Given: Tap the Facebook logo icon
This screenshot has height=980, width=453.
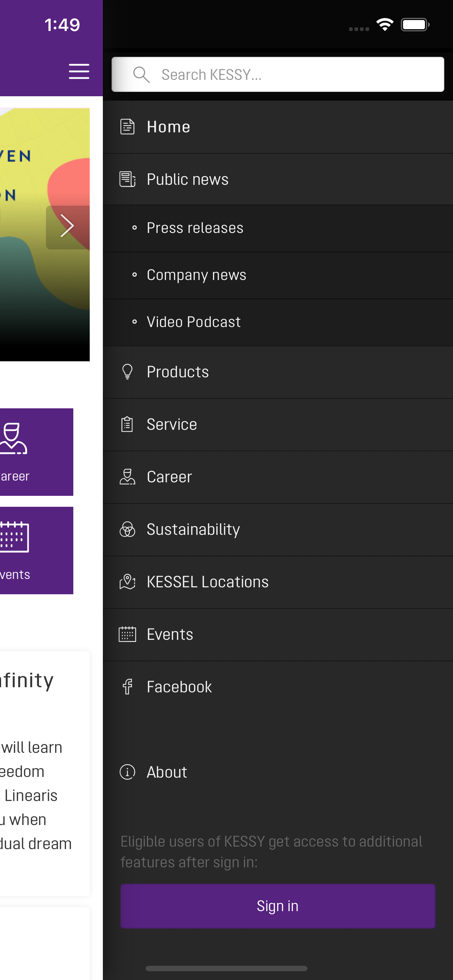Looking at the screenshot, I should pyautogui.click(x=127, y=687).
